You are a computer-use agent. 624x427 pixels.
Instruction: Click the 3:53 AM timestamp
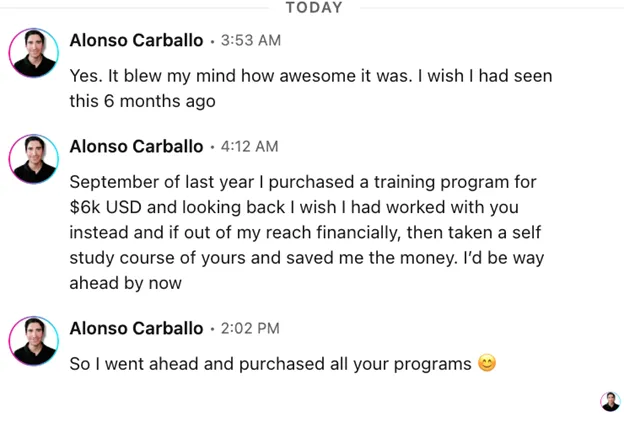click(x=250, y=41)
